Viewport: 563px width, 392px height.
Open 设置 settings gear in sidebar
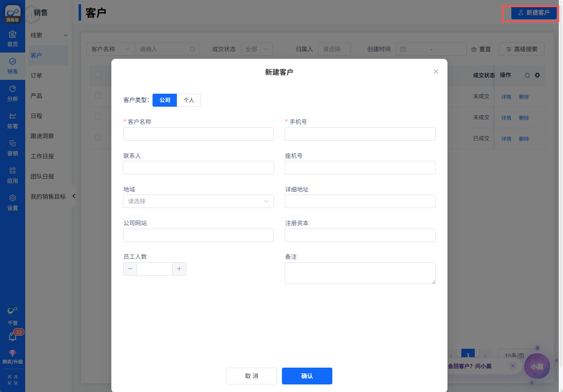[13, 203]
